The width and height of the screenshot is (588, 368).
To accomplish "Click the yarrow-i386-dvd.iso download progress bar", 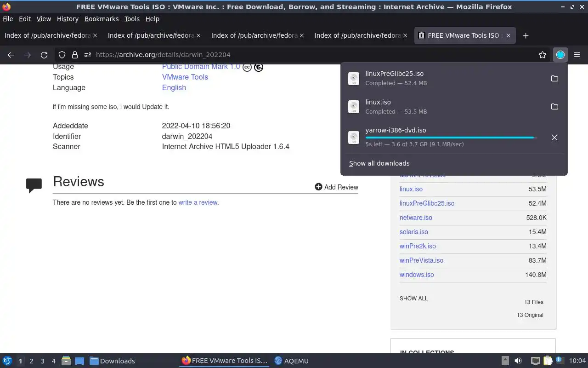I will [x=450, y=138].
